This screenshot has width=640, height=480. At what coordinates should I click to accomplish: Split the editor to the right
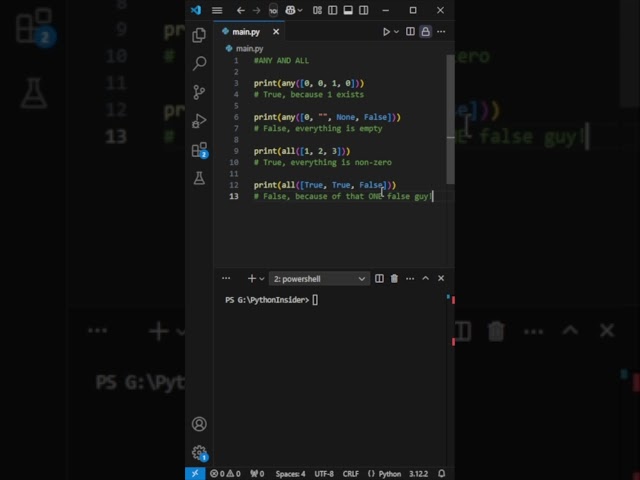[x=410, y=32]
